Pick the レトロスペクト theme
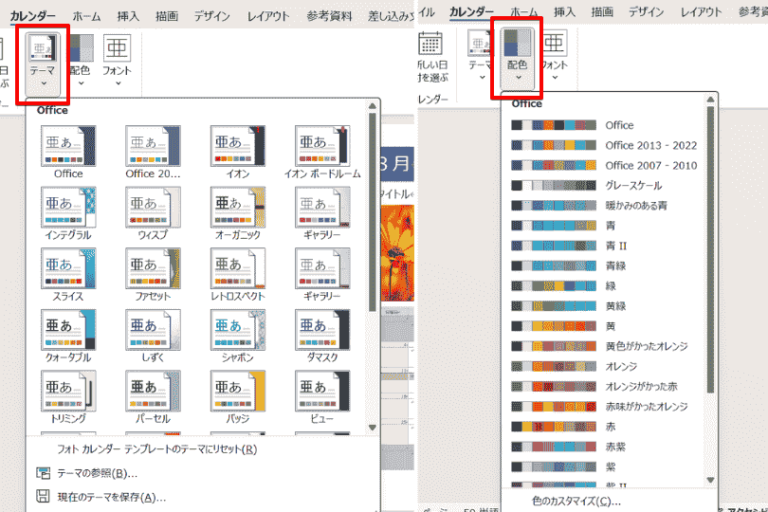768x512 pixels. (238, 268)
